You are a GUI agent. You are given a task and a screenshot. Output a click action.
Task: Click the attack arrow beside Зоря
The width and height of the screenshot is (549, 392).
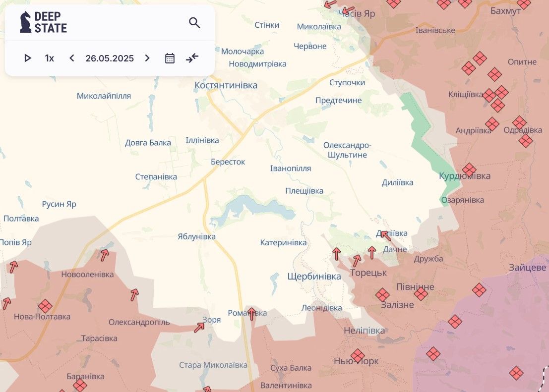tap(199, 327)
